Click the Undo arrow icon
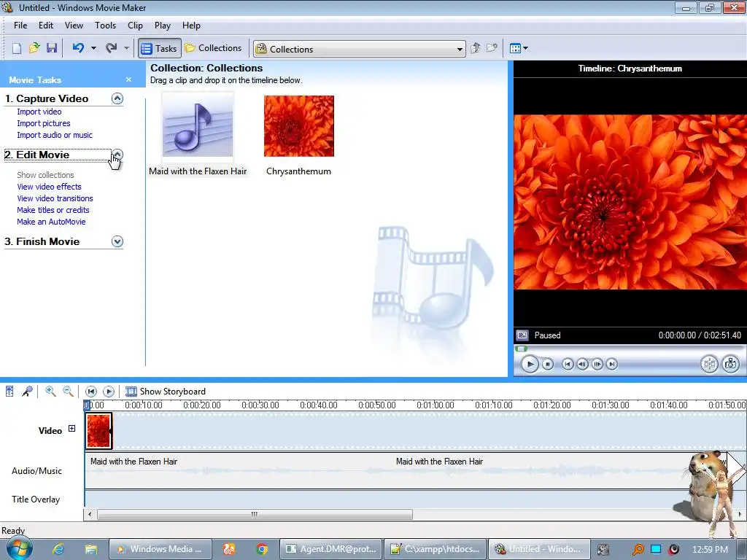Viewport: 747px width, 560px height. (79, 47)
